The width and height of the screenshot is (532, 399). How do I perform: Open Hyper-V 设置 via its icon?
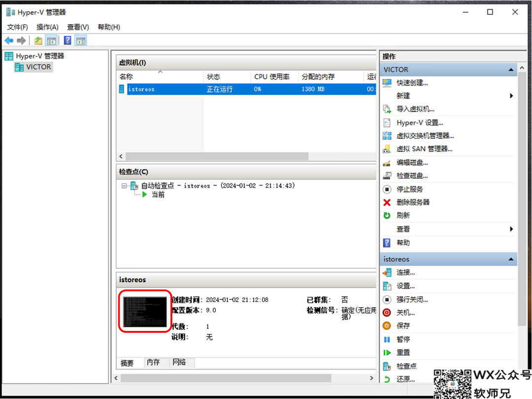point(387,123)
